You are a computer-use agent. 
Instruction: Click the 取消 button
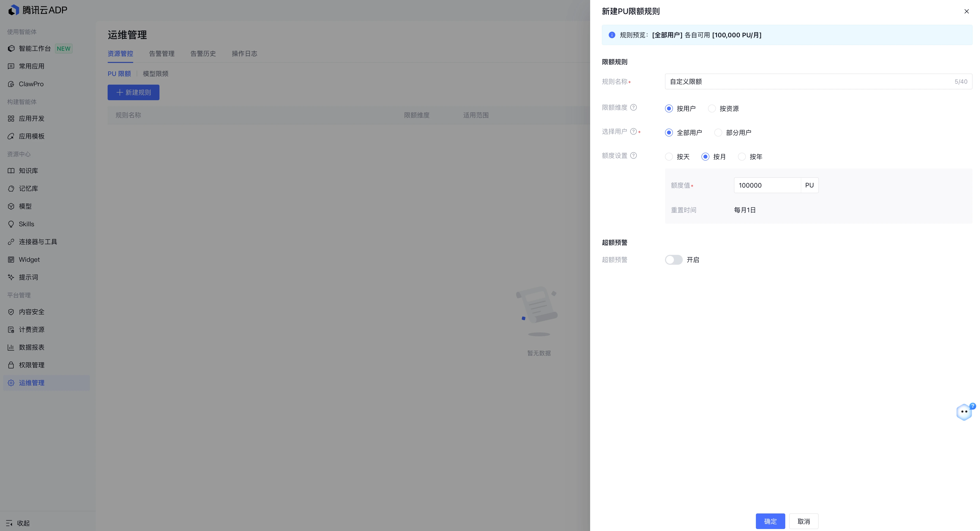[803, 521]
